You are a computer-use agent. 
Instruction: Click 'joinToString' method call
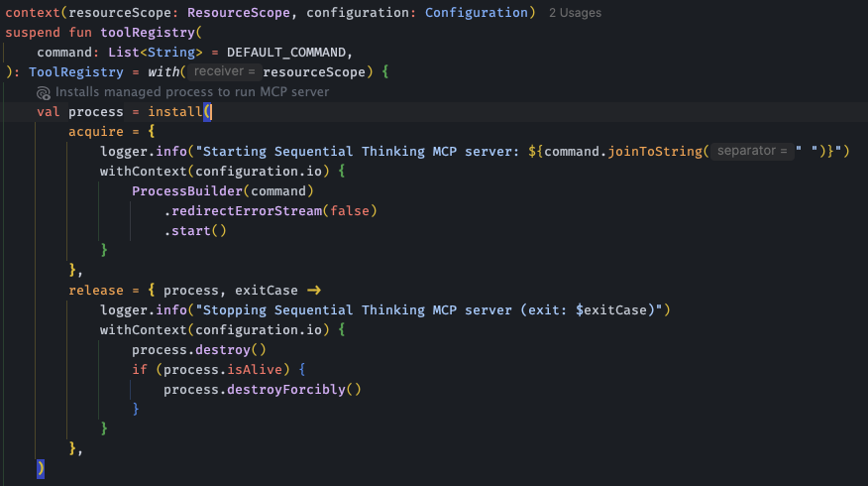(x=655, y=152)
